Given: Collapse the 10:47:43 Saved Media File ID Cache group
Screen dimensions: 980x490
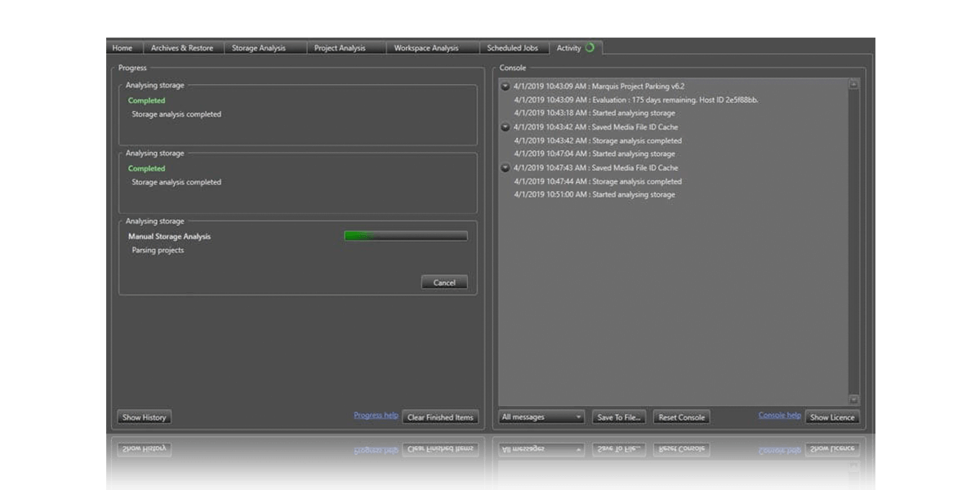Looking at the screenshot, I should [506, 167].
